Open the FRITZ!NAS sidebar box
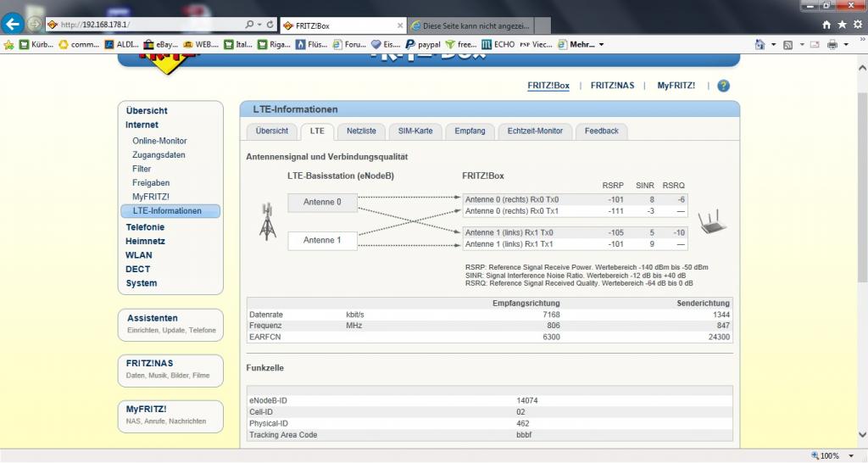This screenshot has height=463, width=868. click(x=170, y=370)
